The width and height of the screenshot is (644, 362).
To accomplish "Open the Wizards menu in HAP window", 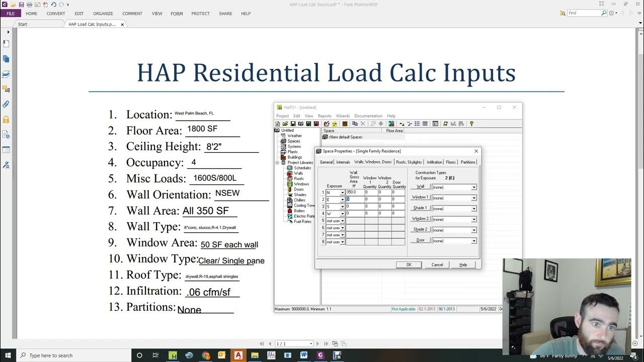I will pyautogui.click(x=343, y=116).
